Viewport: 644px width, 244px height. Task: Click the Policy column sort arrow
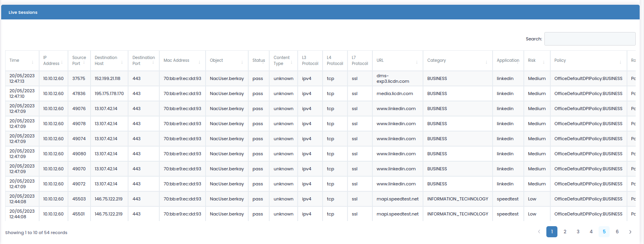620,62
